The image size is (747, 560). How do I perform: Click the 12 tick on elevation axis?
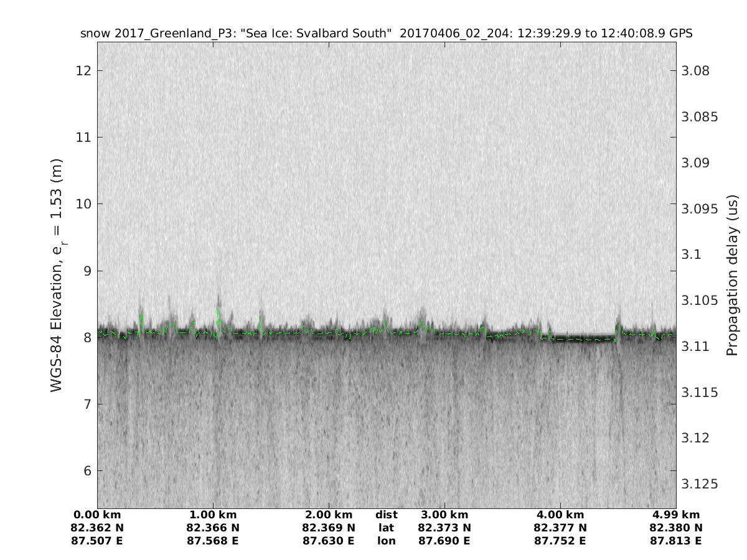[83, 70]
